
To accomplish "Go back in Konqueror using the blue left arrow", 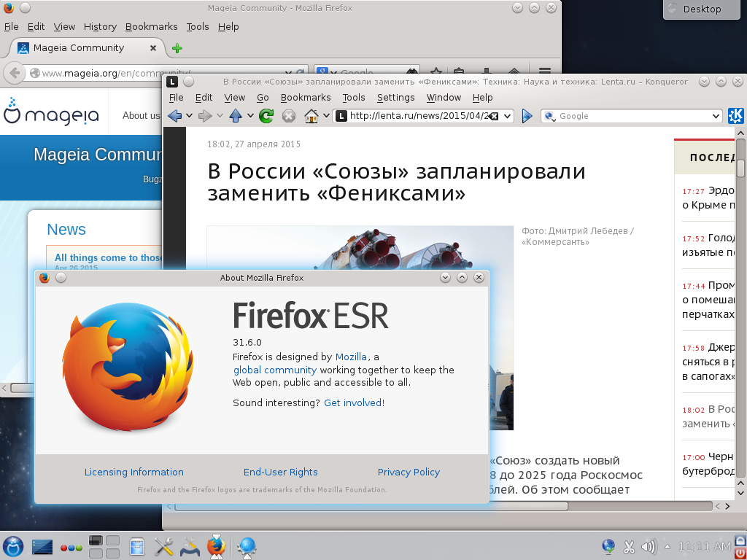I will tap(175, 116).
